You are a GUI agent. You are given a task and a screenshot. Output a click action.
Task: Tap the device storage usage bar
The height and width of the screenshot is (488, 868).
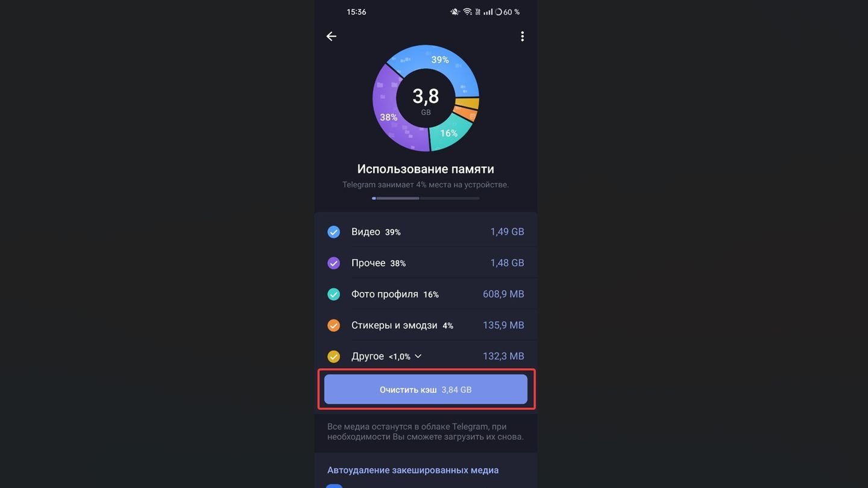pos(426,198)
